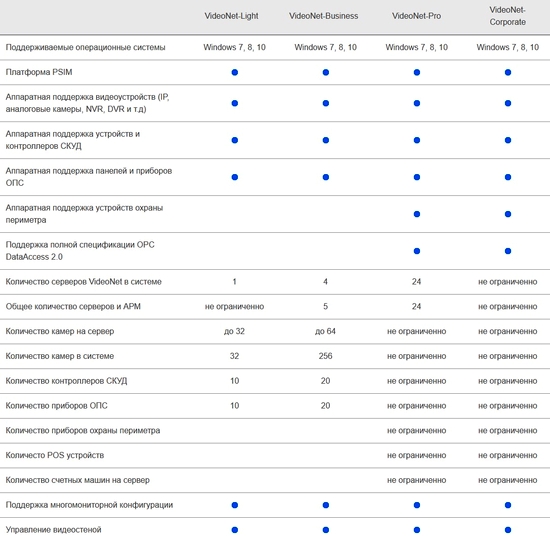Click 'Количество серверов VideoNet в системе' label
Viewport: 550px width, 536px height.
coord(83,282)
